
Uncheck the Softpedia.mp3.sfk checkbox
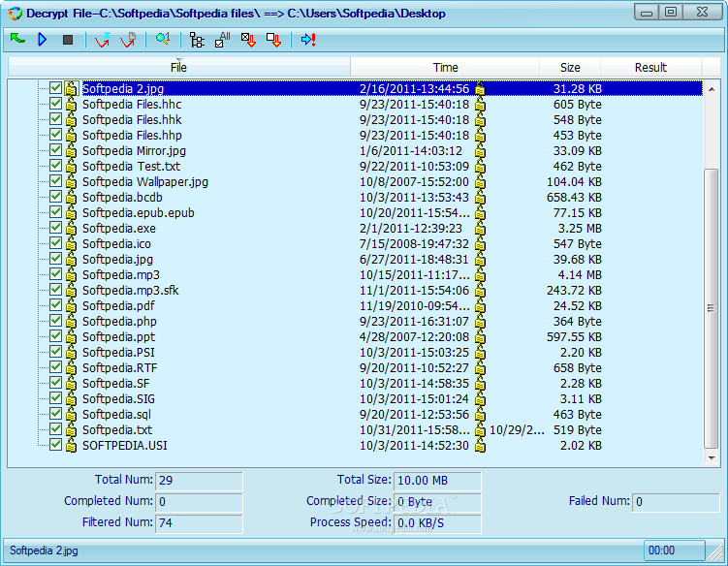tap(55, 289)
